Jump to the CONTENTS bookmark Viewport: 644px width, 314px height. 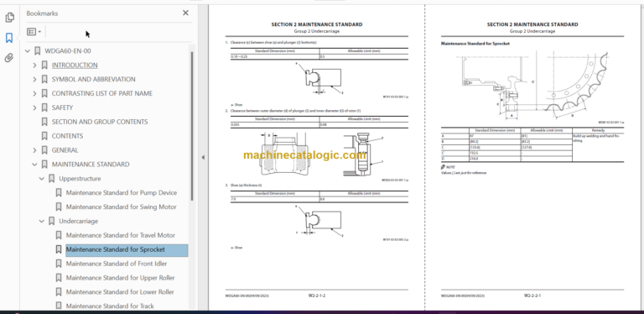point(67,136)
